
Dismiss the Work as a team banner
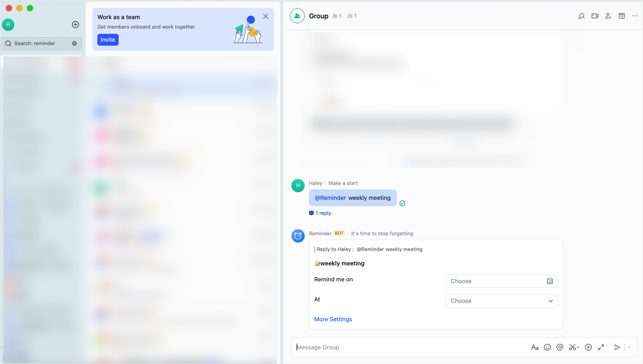pyautogui.click(x=266, y=16)
